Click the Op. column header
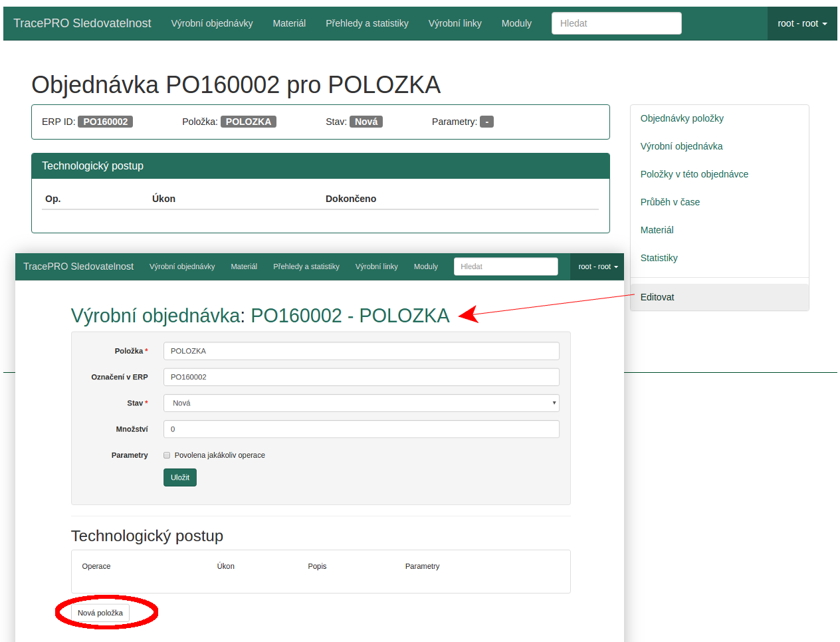 [53, 199]
